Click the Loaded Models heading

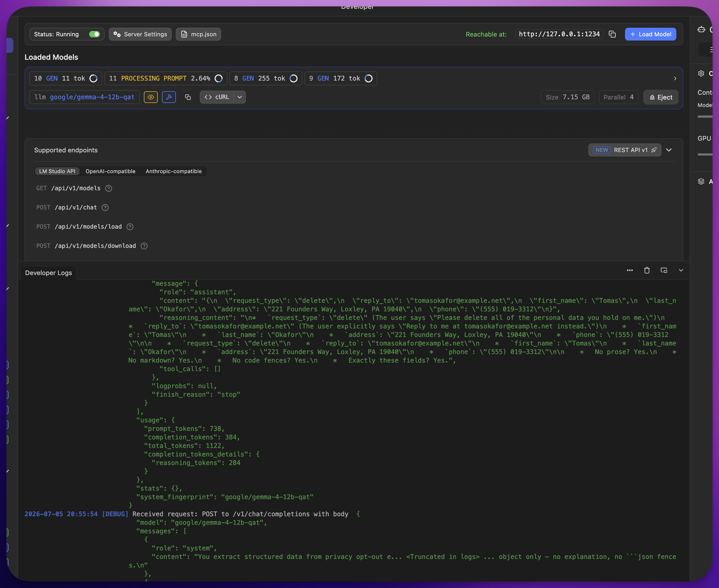51,57
